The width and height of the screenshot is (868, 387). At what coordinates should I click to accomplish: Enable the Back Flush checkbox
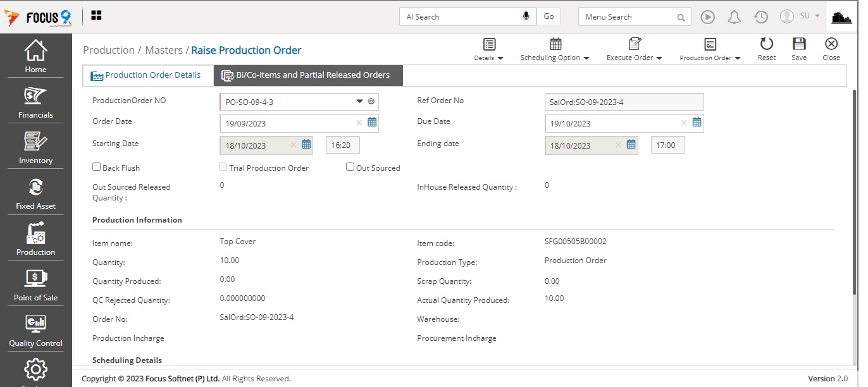tap(97, 167)
